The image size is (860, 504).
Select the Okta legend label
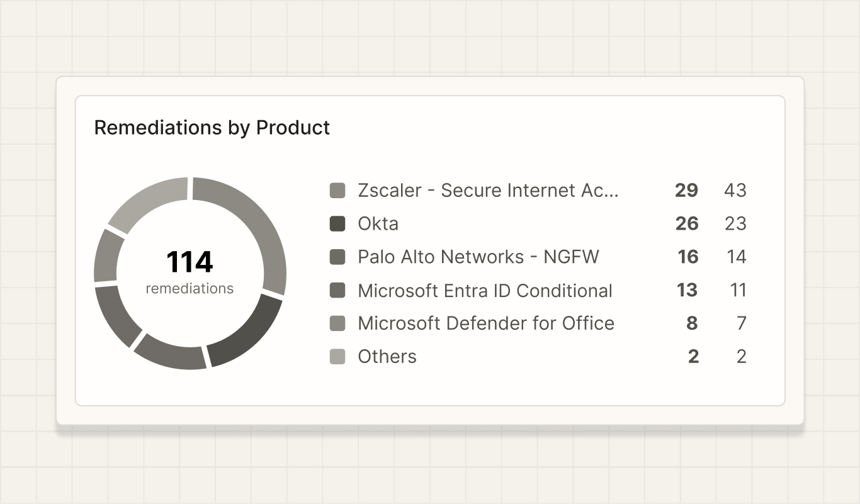coord(378,224)
